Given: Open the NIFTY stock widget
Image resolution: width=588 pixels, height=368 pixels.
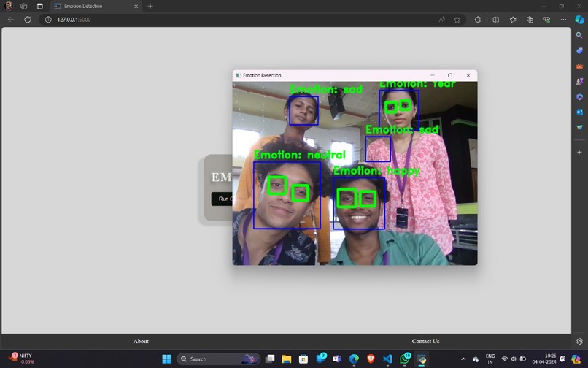Looking at the screenshot, I should [x=21, y=359].
